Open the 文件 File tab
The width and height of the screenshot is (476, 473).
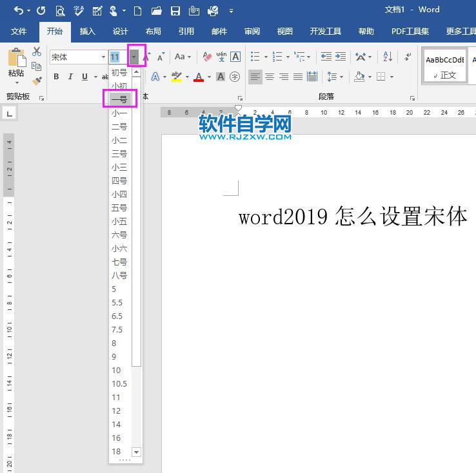coord(19,31)
